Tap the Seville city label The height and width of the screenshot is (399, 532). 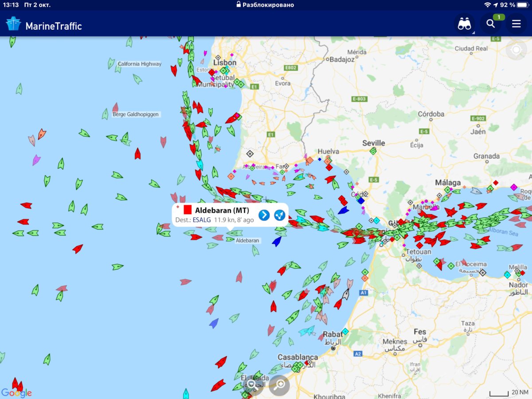[x=374, y=143]
